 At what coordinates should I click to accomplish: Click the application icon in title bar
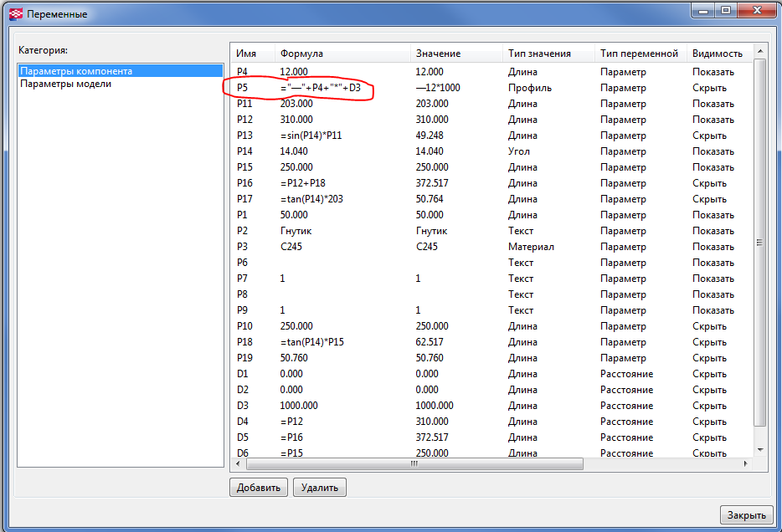coord(15,14)
